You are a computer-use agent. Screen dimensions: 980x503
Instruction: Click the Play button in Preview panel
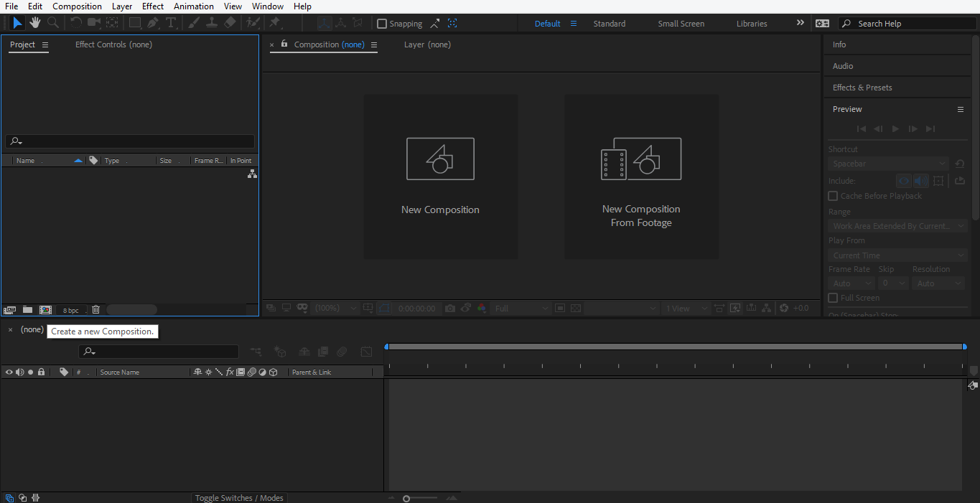pyautogui.click(x=895, y=129)
